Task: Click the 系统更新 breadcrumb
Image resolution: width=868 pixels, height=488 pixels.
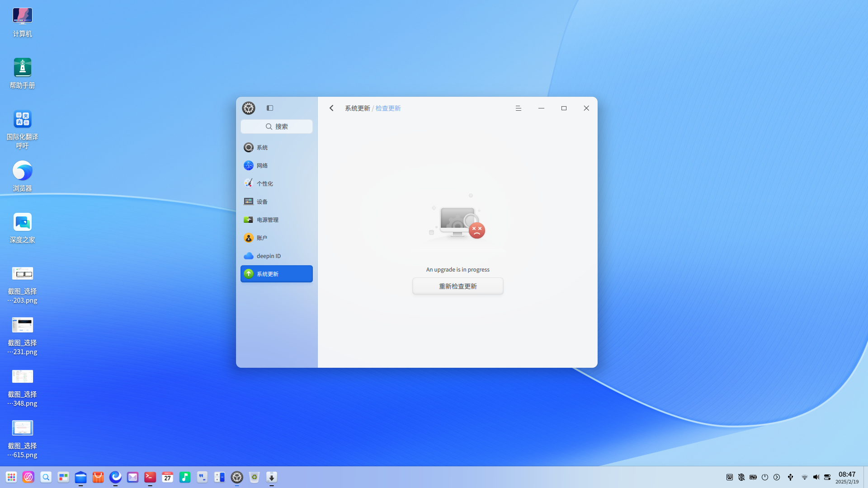Action: [358, 108]
